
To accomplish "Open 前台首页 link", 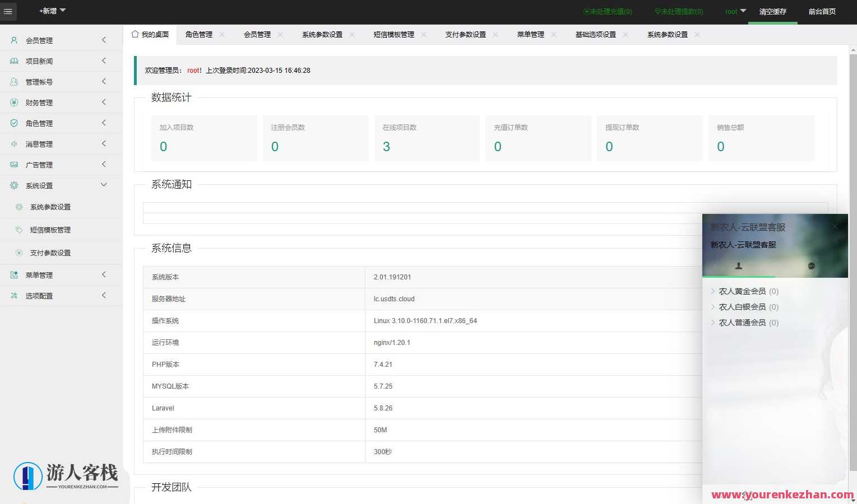I will tap(822, 11).
